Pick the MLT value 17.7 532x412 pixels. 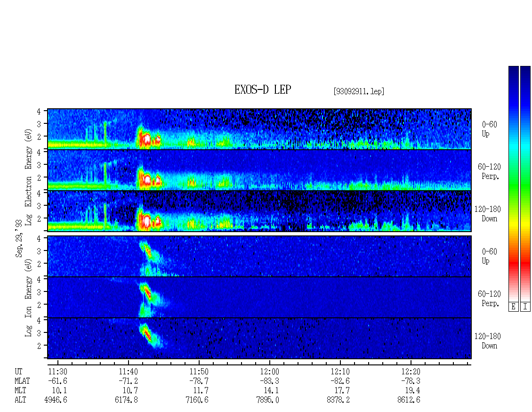coord(342,391)
